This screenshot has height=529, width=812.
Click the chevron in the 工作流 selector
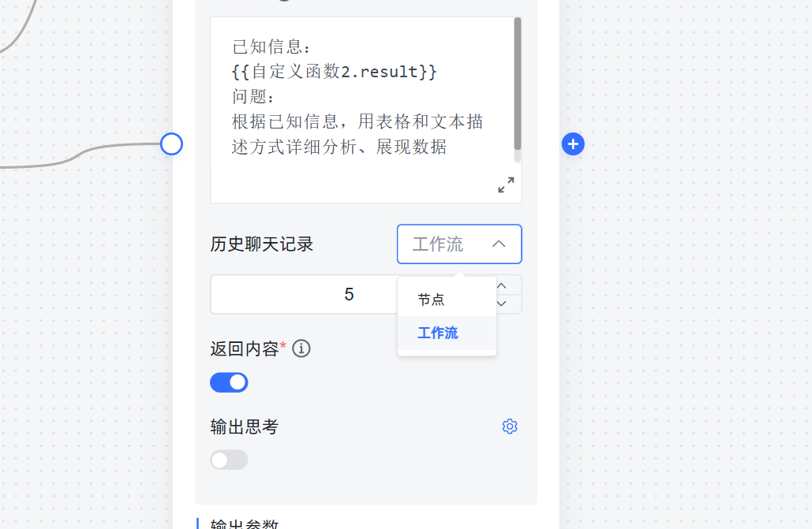pyautogui.click(x=498, y=244)
